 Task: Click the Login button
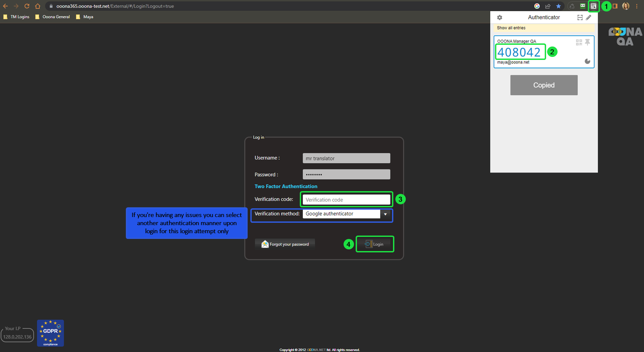(375, 244)
